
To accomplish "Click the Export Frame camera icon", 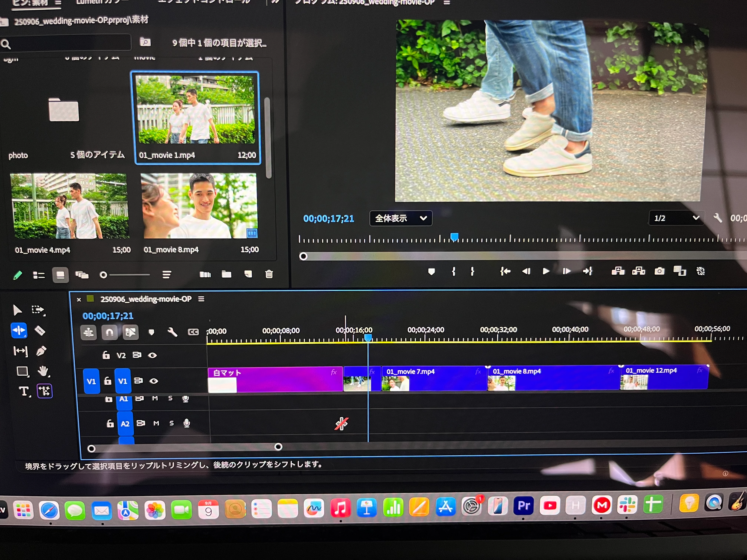I will point(659,271).
